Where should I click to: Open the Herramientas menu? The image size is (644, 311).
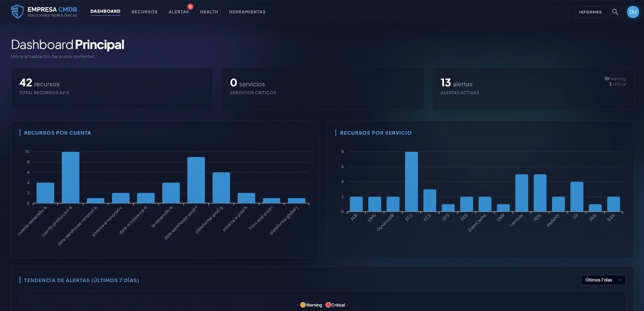247,12
